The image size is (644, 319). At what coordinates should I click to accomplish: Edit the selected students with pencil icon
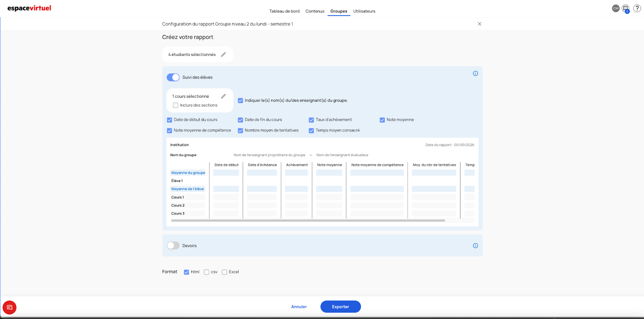(x=223, y=55)
